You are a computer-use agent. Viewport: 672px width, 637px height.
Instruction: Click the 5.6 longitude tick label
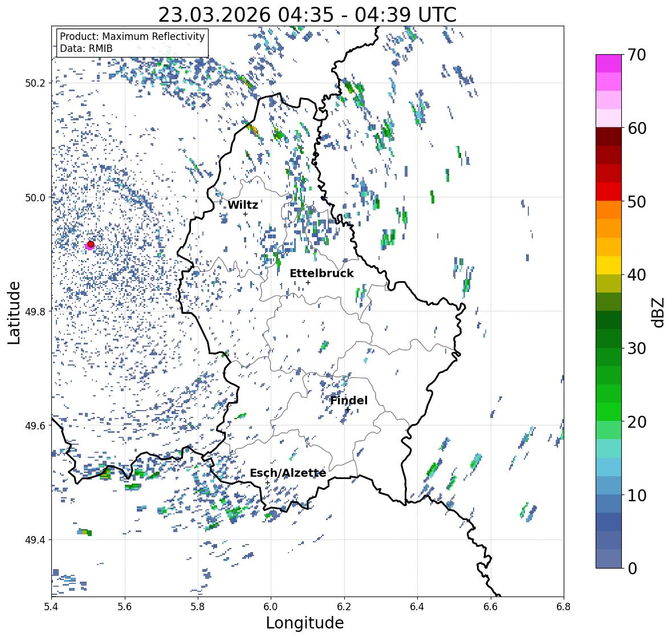click(x=125, y=607)
